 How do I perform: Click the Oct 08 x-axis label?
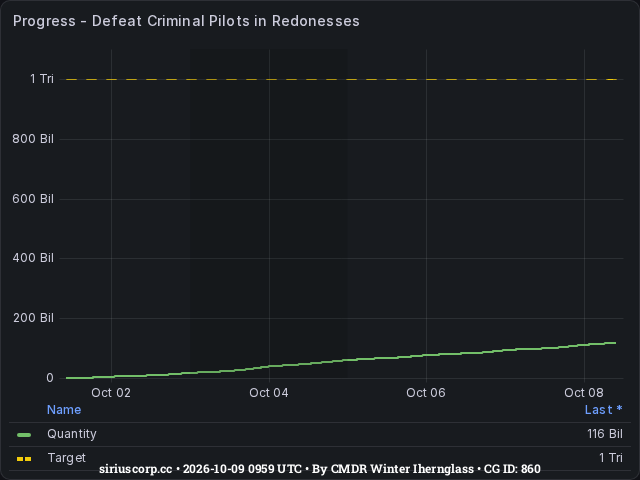click(x=584, y=393)
